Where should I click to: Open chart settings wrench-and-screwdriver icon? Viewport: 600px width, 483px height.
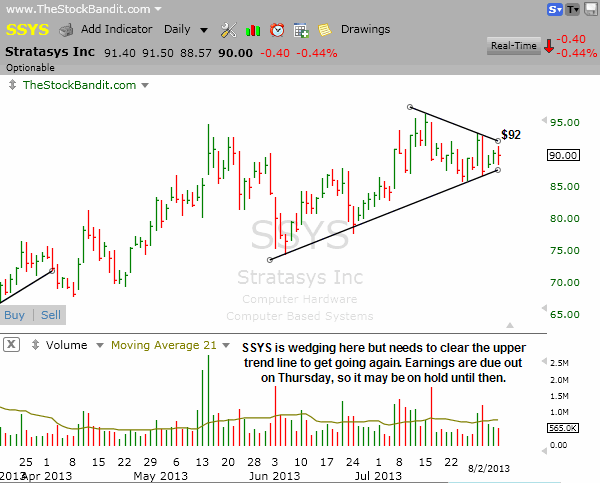(228, 30)
